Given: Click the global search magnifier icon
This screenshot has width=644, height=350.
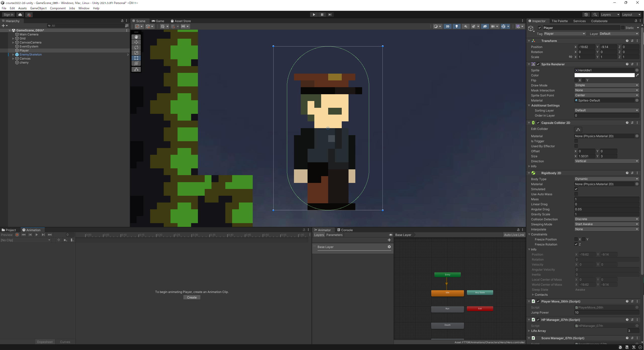Looking at the screenshot, I should tap(595, 15).
